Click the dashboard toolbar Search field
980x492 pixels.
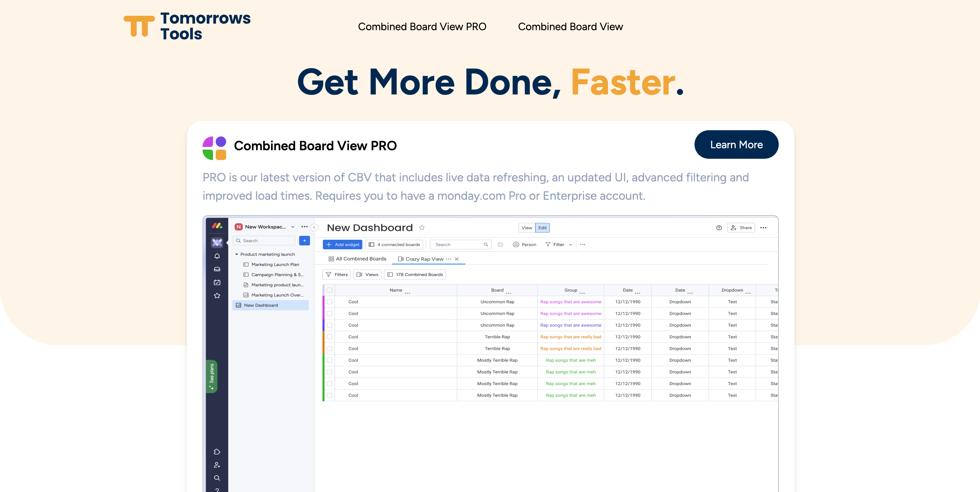click(x=459, y=245)
